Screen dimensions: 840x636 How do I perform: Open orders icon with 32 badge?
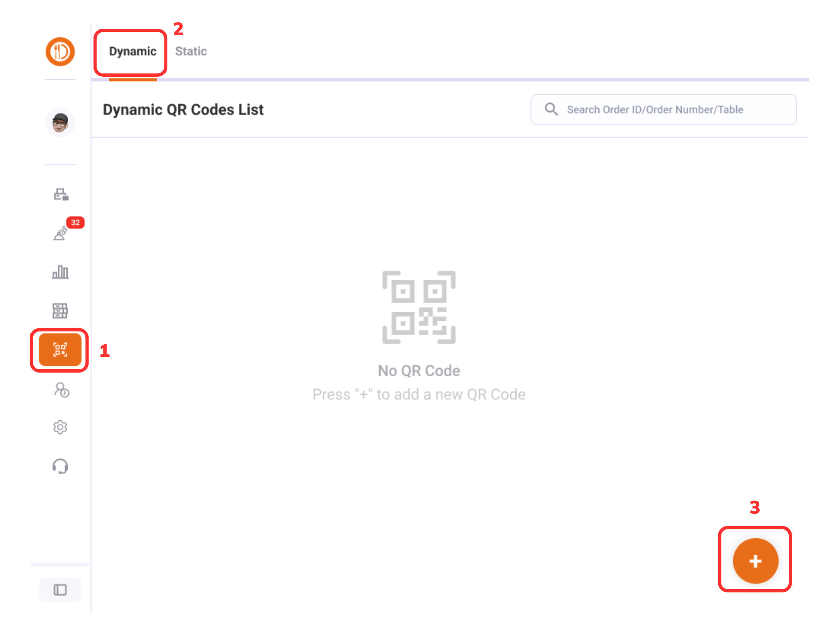pyautogui.click(x=60, y=233)
